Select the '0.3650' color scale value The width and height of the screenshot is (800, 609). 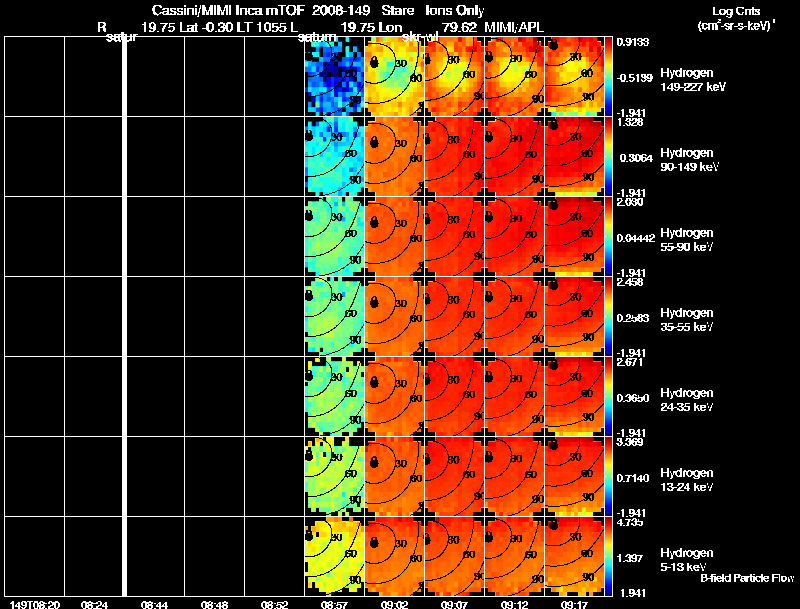[633, 398]
